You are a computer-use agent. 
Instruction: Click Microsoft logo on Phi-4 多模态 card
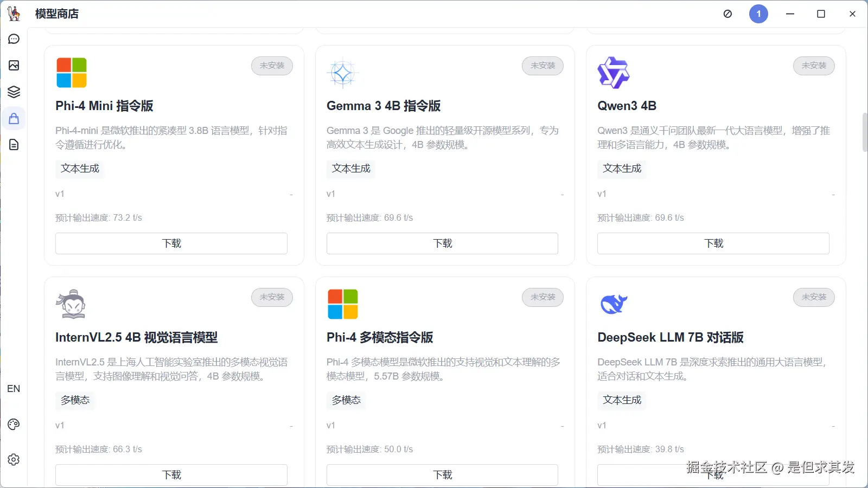pos(342,304)
